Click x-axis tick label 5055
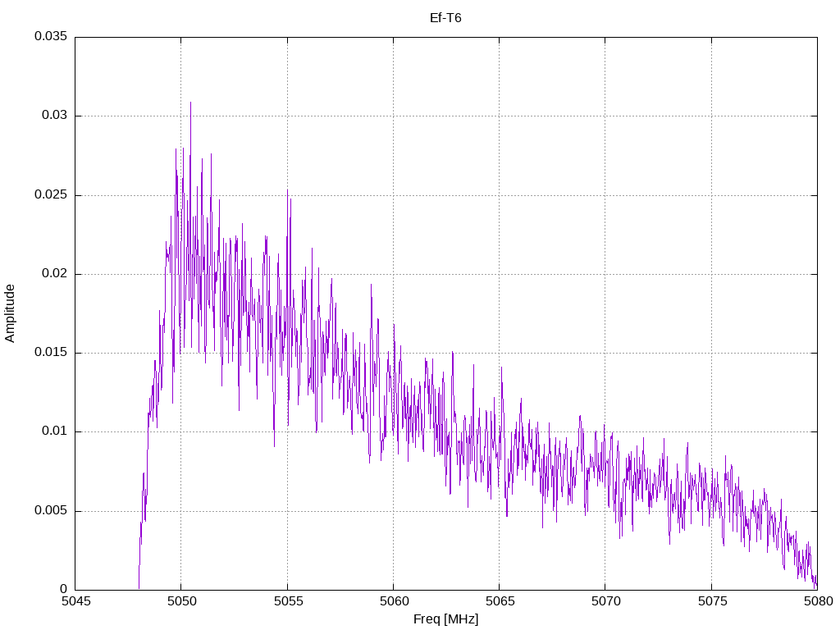 pyautogui.click(x=288, y=601)
